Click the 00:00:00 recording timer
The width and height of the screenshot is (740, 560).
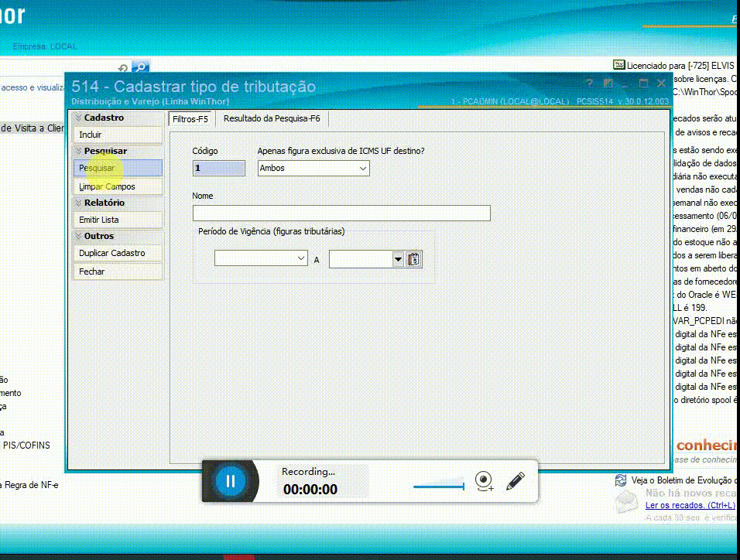pyautogui.click(x=310, y=490)
